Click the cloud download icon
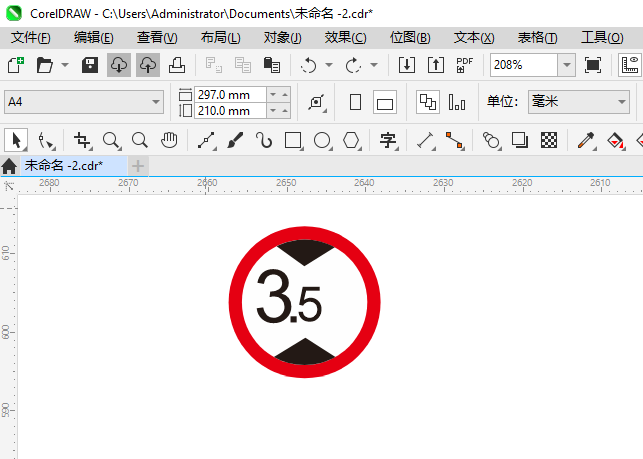 click(x=119, y=65)
